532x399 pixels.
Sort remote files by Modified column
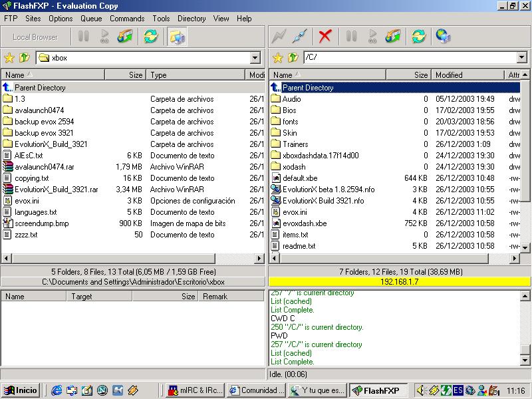point(467,75)
